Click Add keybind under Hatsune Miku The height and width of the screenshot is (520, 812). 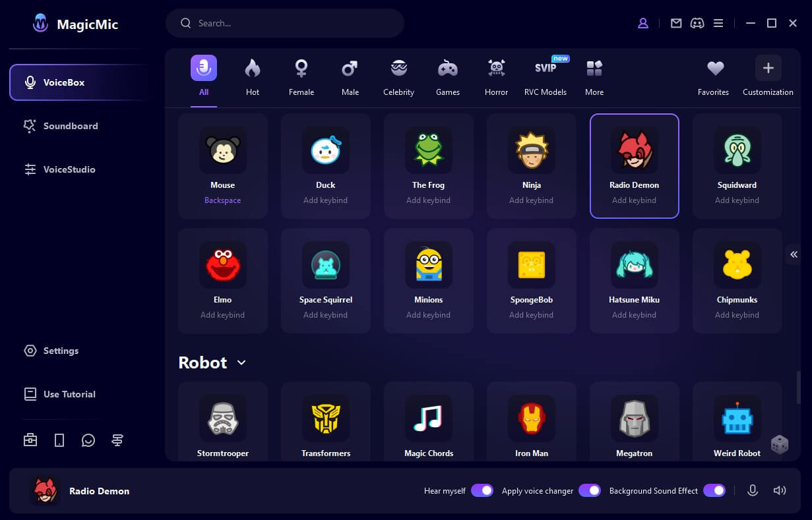[634, 315]
